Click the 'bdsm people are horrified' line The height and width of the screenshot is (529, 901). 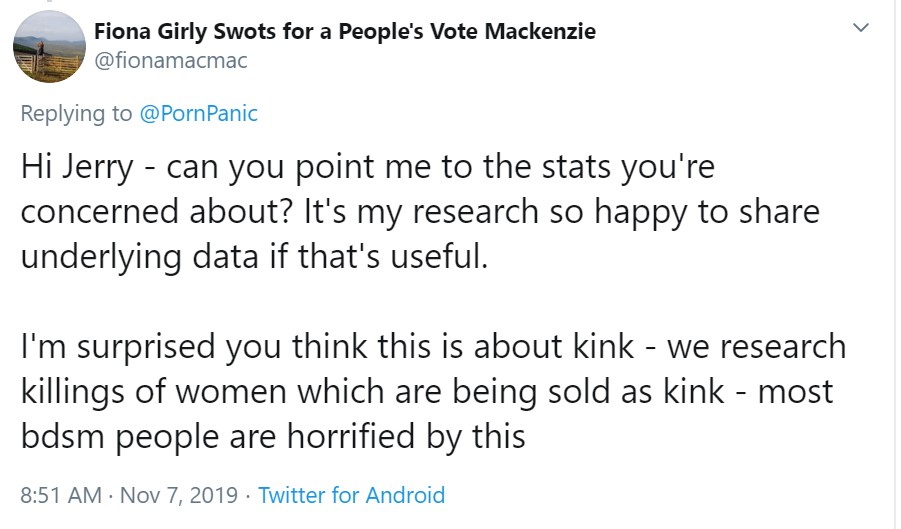(272, 436)
